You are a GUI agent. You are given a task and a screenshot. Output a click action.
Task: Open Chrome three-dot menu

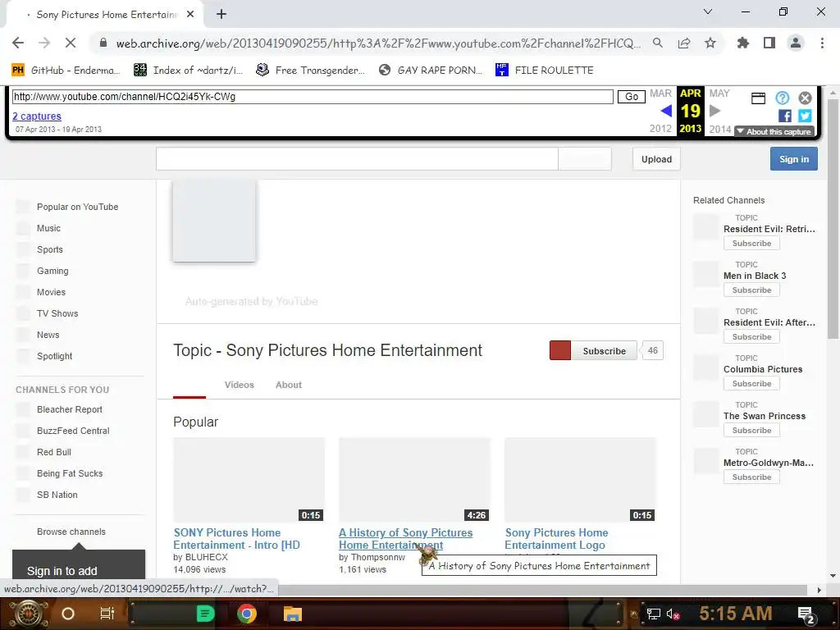coord(822,43)
